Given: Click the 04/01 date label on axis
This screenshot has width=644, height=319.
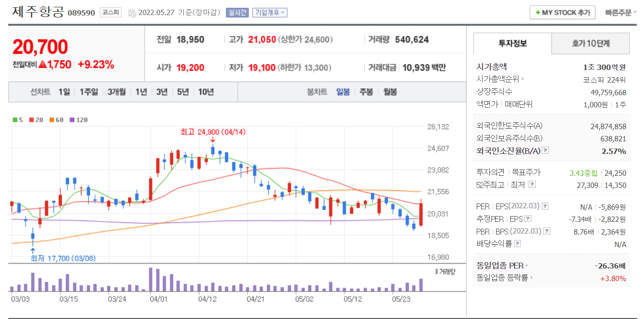Looking at the screenshot, I should click(x=159, y=300).
